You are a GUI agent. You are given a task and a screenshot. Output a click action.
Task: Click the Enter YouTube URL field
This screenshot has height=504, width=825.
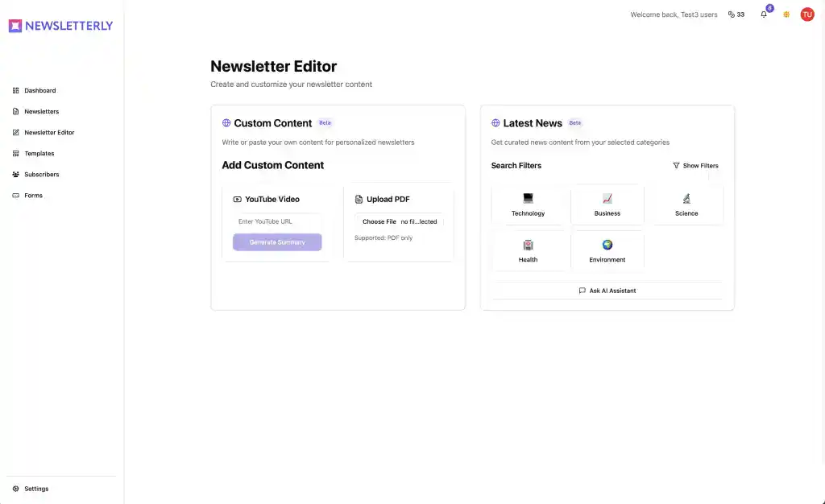coord(277,221)
